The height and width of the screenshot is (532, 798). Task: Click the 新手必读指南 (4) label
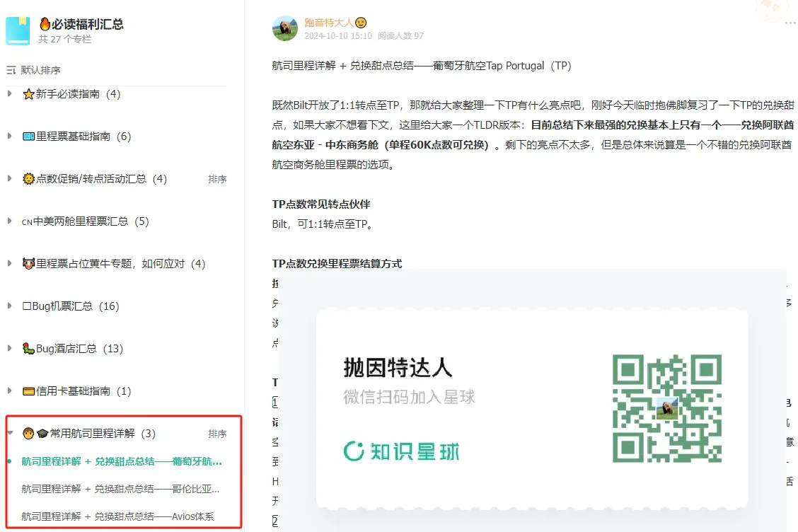click(78, 93)
